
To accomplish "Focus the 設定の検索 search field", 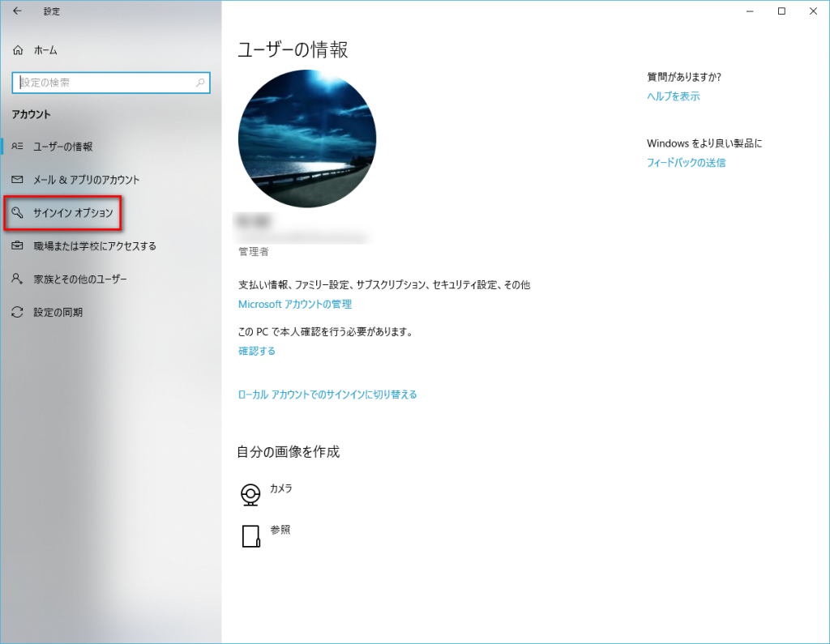I will pos(101,83).
